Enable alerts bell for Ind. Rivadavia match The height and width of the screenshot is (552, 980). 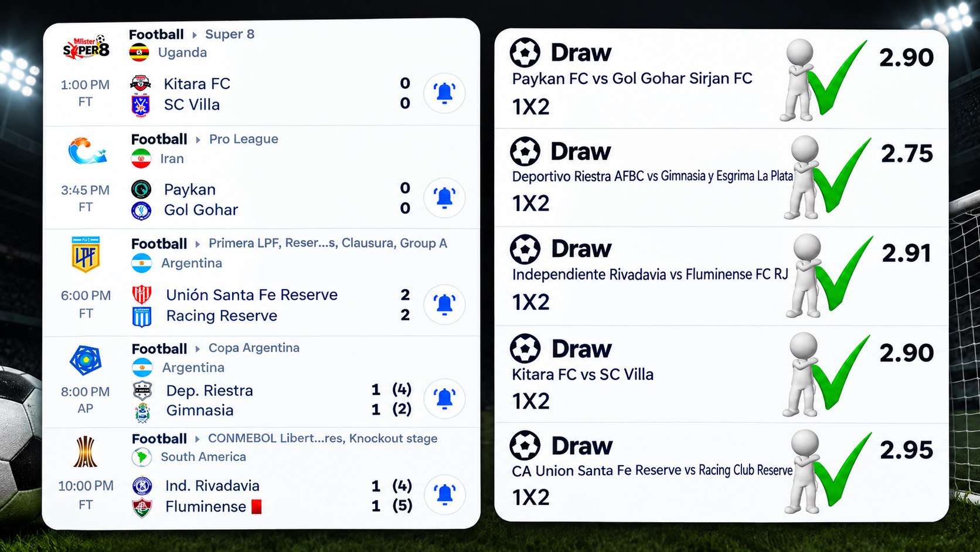click(x=445, y=495)
